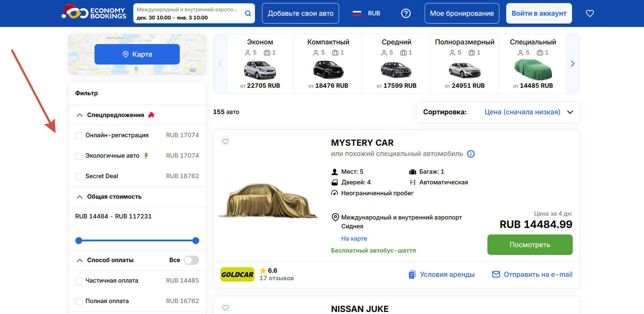Tick the Экологичные авто checkbox
Viewport: 644px width, 314px height.
79,156
